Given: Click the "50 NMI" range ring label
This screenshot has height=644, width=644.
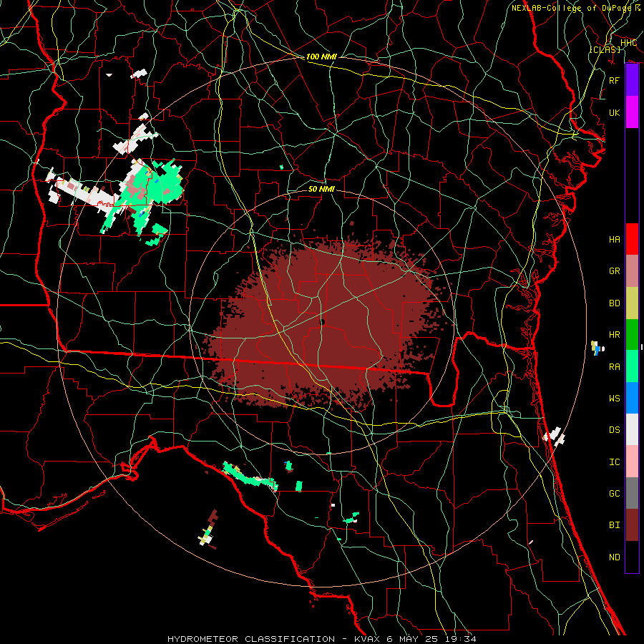Looking at the screenshot, I should pos(321,189).
